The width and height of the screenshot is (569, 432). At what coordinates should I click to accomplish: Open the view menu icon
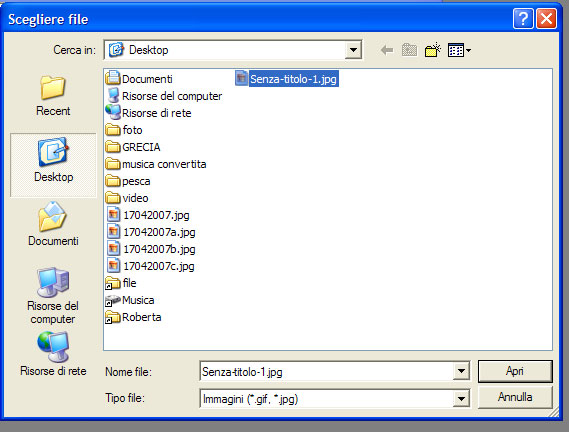click(459, 50)
